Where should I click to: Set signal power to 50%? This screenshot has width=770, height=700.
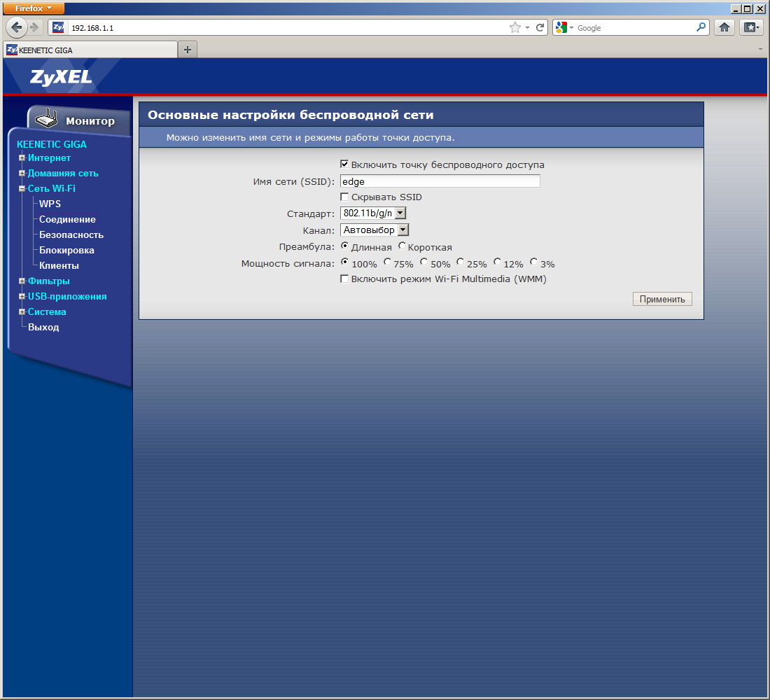click(423, 262)
